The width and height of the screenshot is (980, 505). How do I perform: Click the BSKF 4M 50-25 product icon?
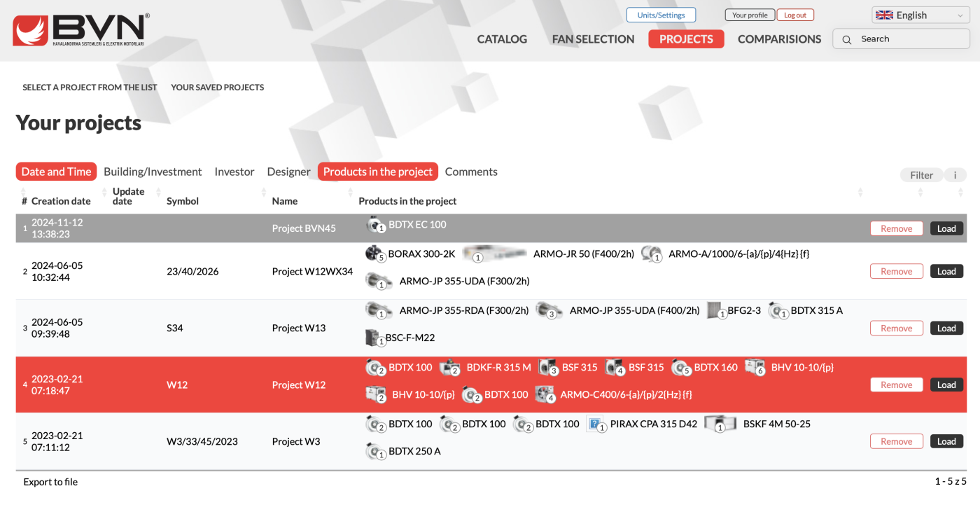pyautogui.click(x=721, y=424)
